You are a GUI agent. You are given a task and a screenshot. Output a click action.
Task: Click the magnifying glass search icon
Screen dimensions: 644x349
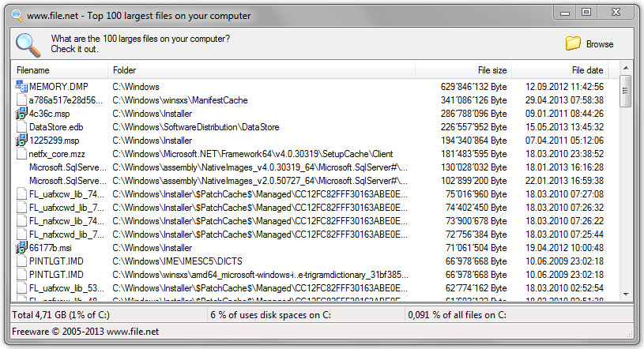tap(28, 44)
